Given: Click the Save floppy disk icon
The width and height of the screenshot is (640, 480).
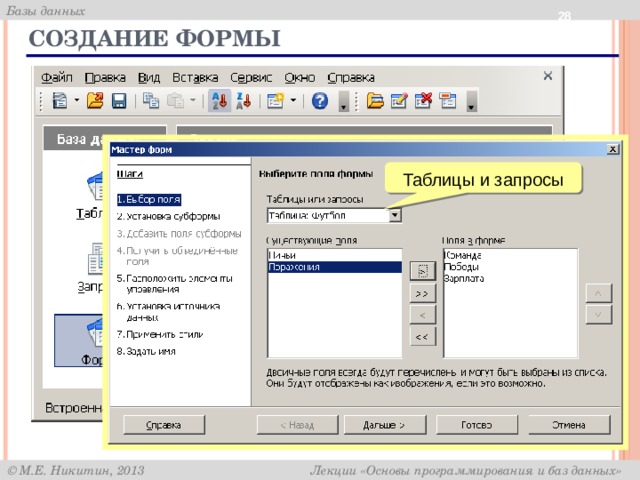Looking at the screenshot, I should click(119, 100).
